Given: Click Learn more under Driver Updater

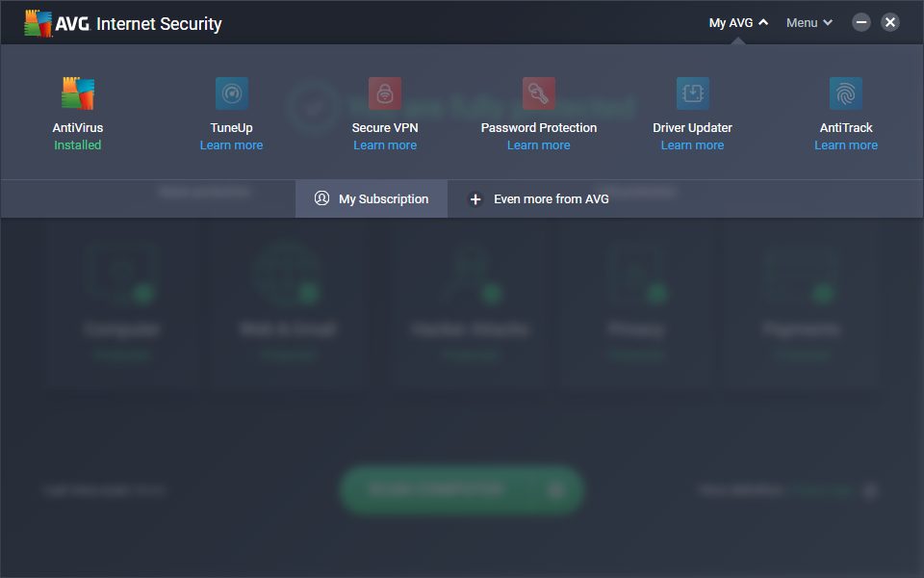Looking at the screenshot, I should [692, 145].
